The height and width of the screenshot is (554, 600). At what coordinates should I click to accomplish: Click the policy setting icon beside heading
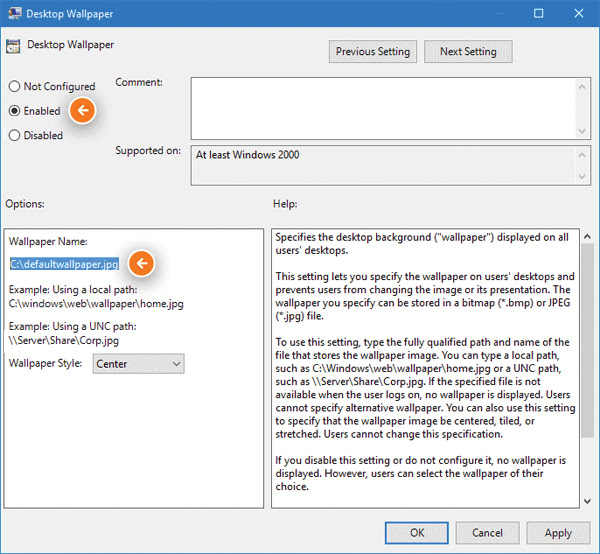[x=13, y=46]
